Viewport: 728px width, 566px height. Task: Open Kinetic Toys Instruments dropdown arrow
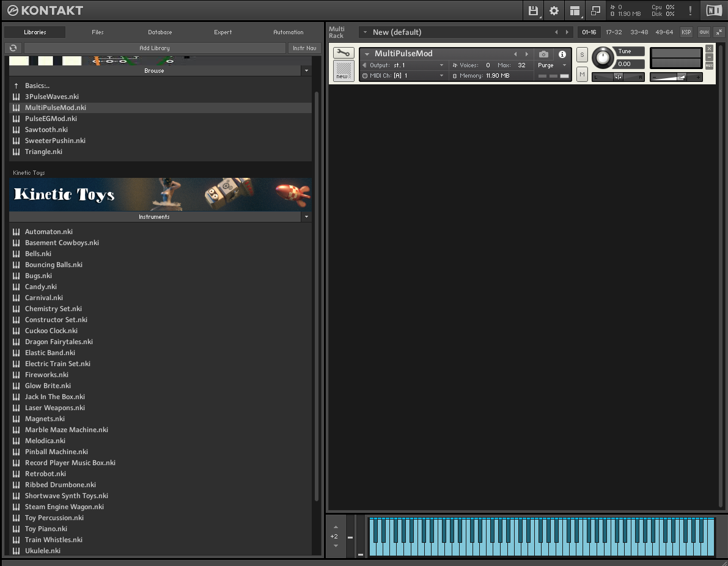coord(306,217)
